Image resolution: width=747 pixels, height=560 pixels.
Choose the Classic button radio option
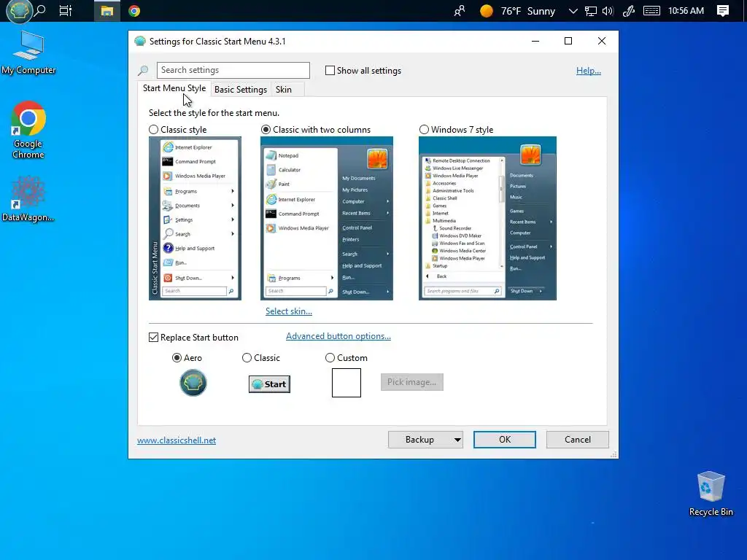pos(247,357)
